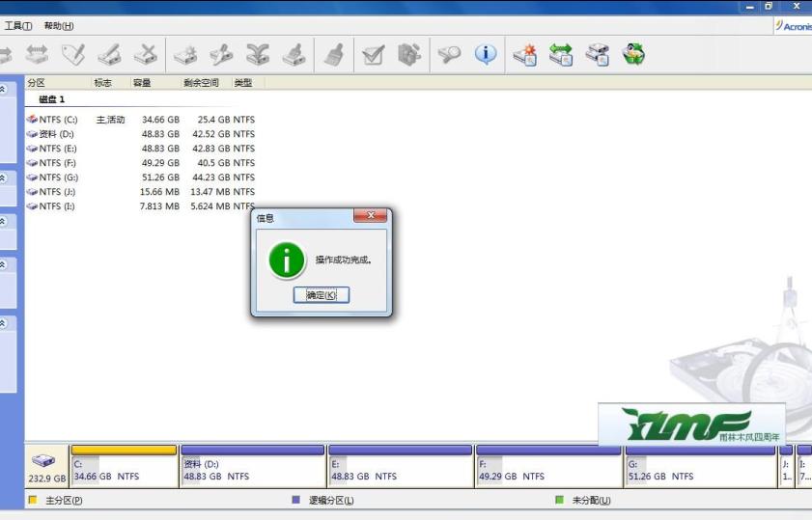
Task: Click the Copy Partition wizard icon
Action: coord(597,55)
